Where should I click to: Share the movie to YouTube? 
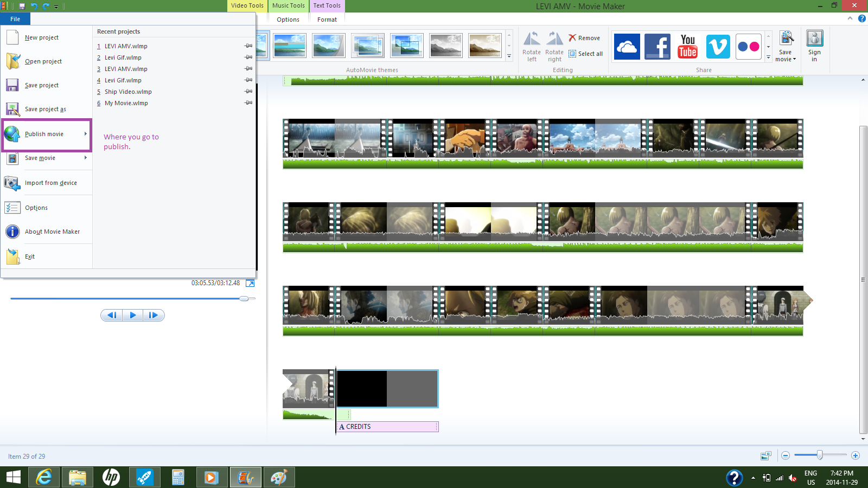(x=687, y=47)
